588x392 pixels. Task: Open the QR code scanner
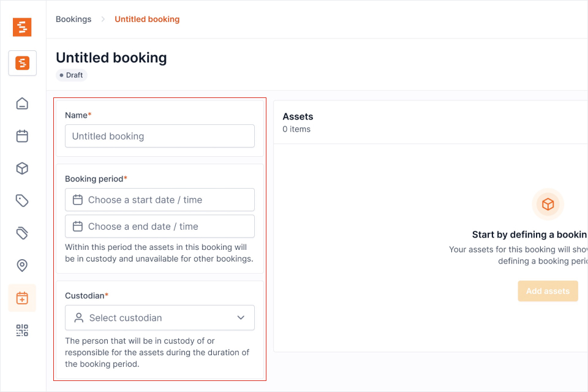coord(22,330)
